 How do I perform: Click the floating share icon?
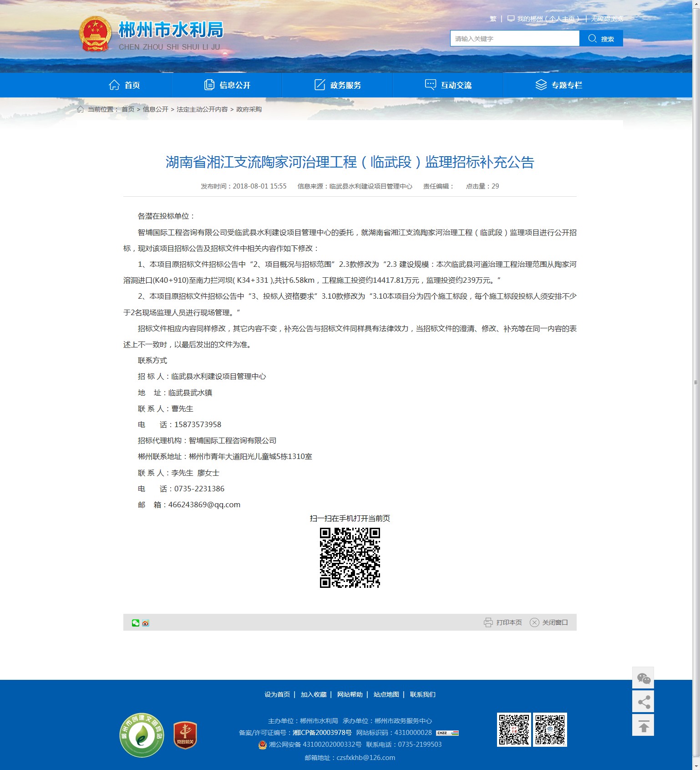click(643, 702)
